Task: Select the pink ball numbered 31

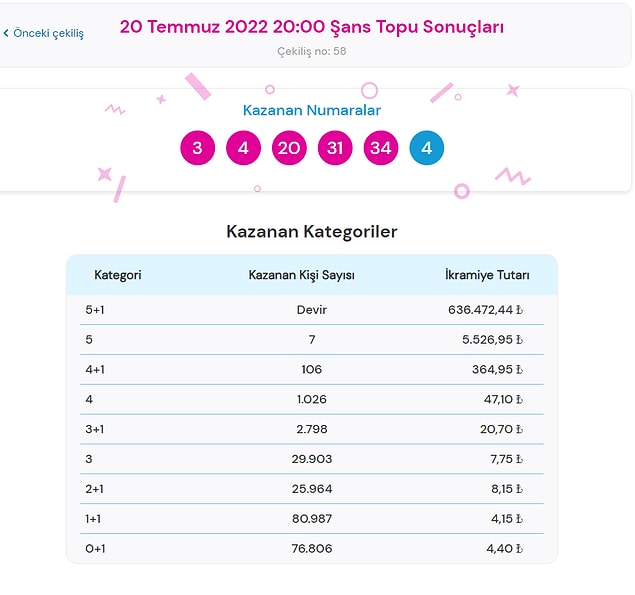Action: pos(335,149)
